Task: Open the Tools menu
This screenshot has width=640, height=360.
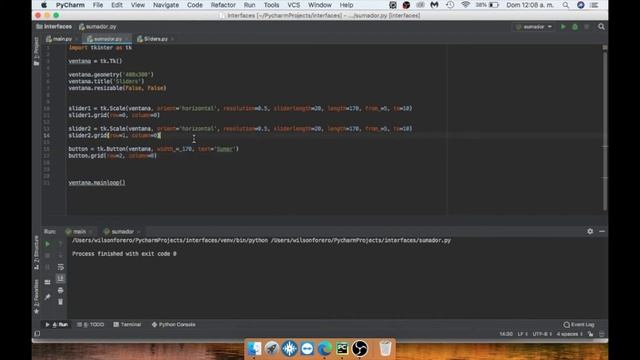Action: 271,5
